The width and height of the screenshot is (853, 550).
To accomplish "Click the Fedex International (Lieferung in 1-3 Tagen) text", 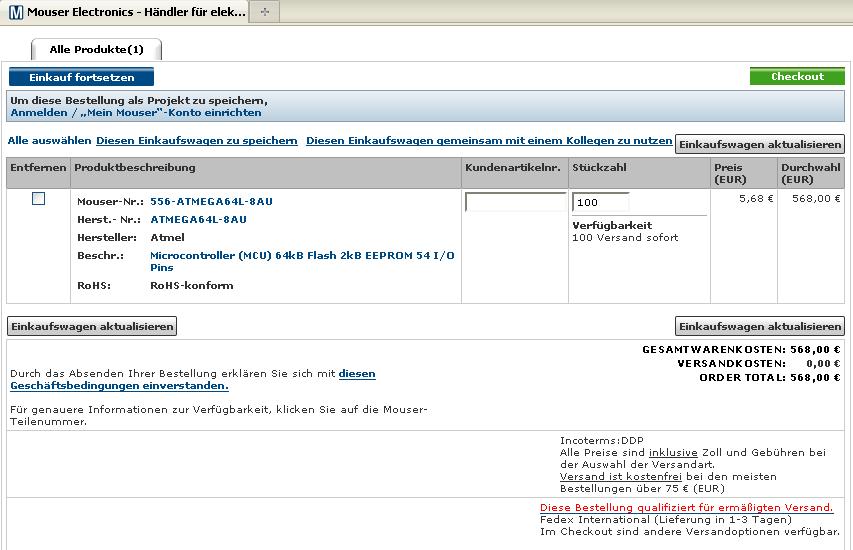I will (666, 520).
